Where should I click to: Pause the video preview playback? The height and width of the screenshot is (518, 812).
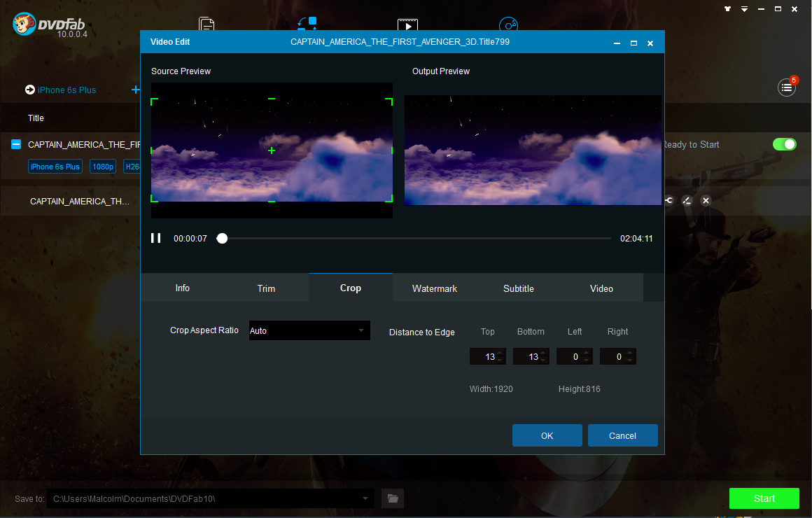pyautogui.click(x=156, y=238)
